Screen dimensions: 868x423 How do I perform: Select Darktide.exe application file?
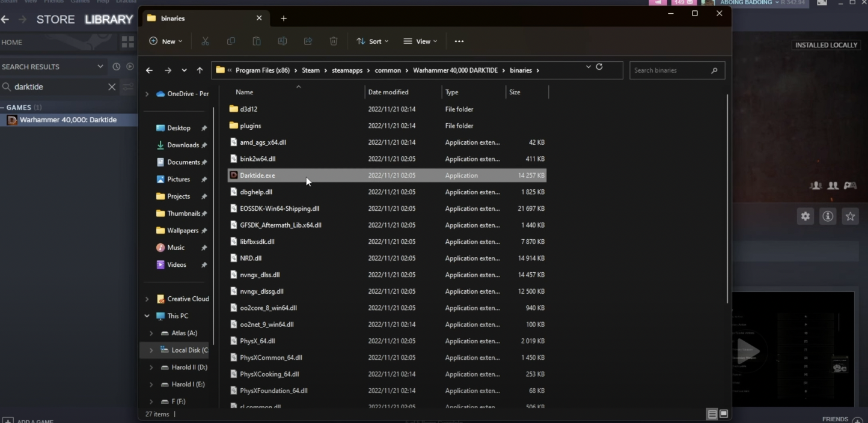click(257, 175)
